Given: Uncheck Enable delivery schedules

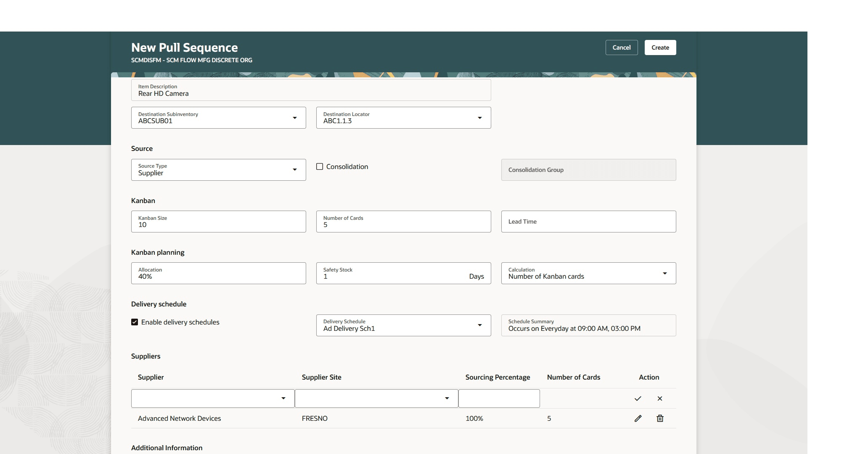Looking at the screenshot, I should click(x=135, y=322).
